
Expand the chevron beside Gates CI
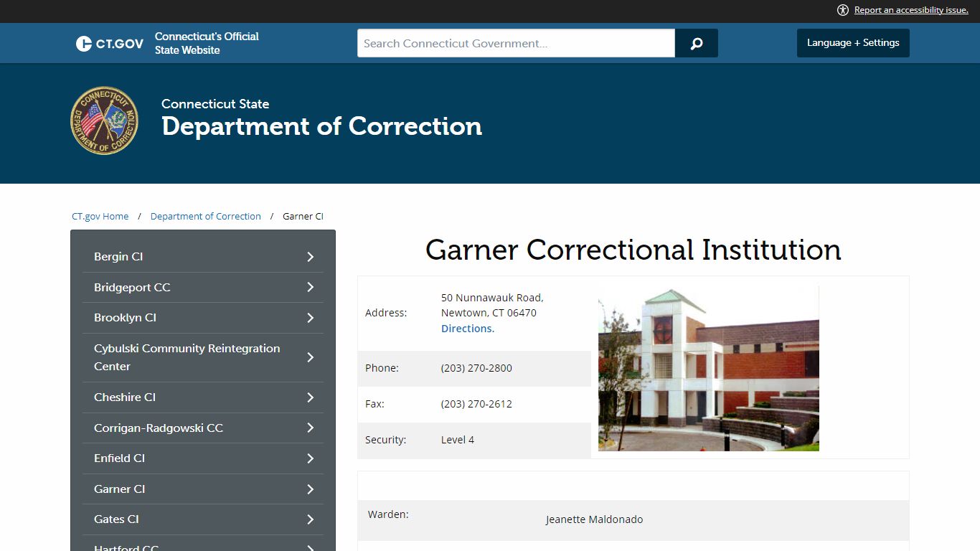pos(311,519)
